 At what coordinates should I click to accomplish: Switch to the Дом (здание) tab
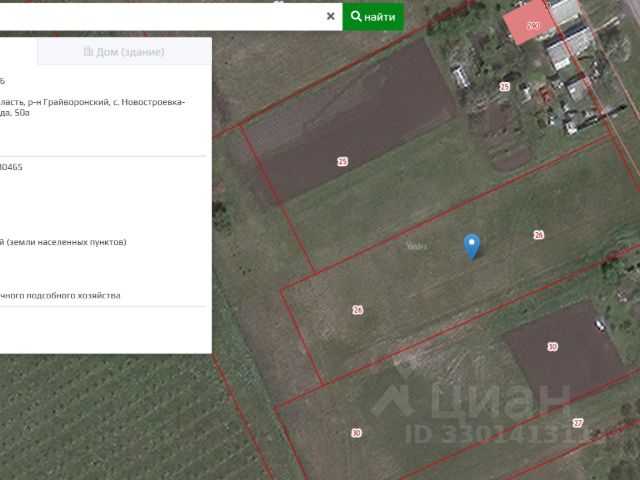coord(124,52)
